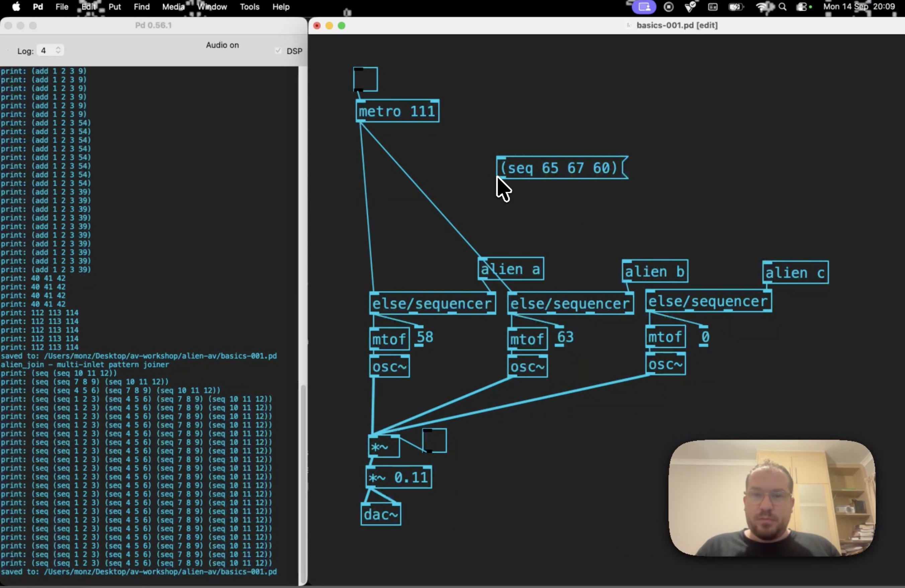Click the (seq 65 67 60) message box
The height and width of the screenshot is (588, 905).
(562, 167)
